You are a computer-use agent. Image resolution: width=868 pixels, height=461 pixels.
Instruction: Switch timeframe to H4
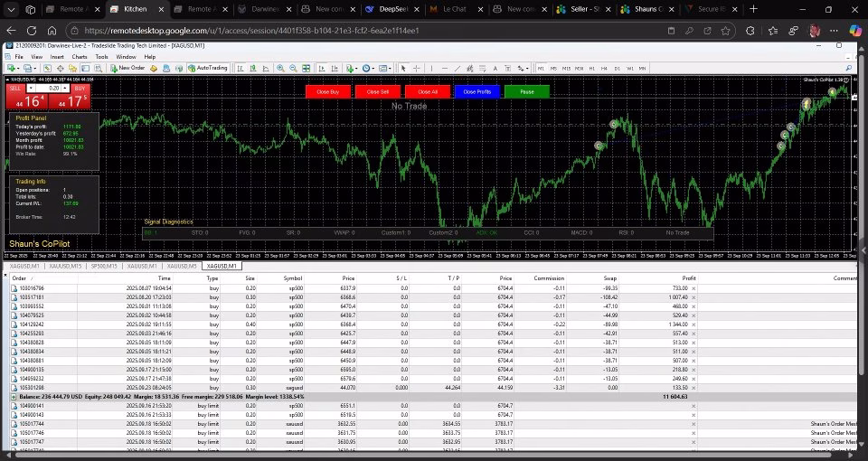(604, 68)
